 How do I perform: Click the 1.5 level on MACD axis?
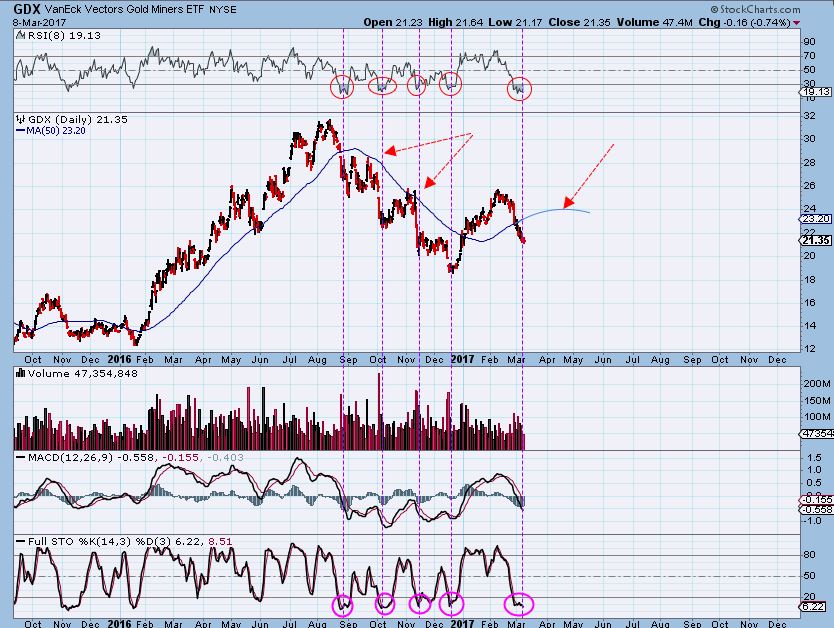pos(814,458)
